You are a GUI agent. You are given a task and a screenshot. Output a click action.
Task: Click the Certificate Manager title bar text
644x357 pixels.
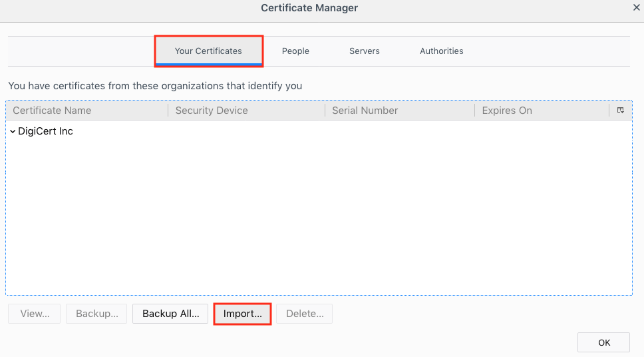click(x=309, y=8)
